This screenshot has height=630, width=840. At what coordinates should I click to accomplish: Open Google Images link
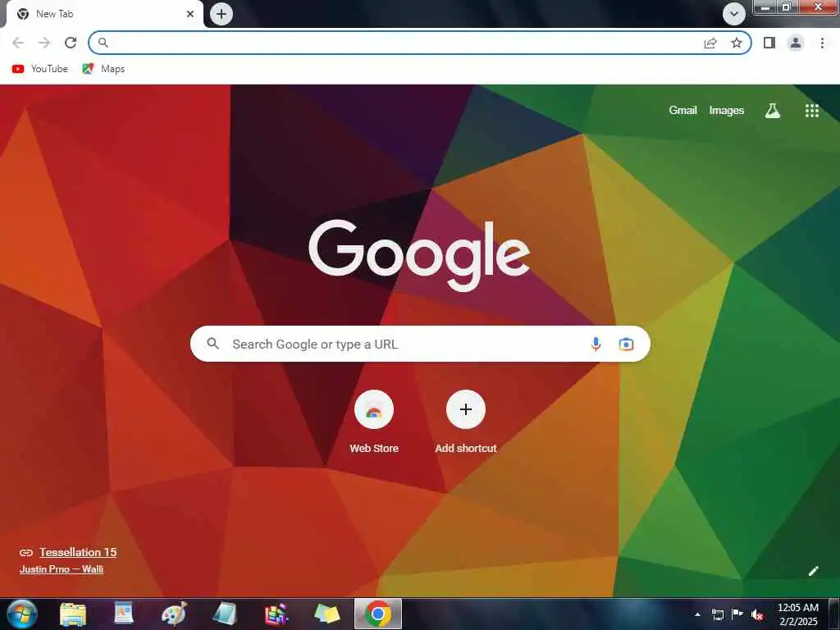[x=727, y=111]
